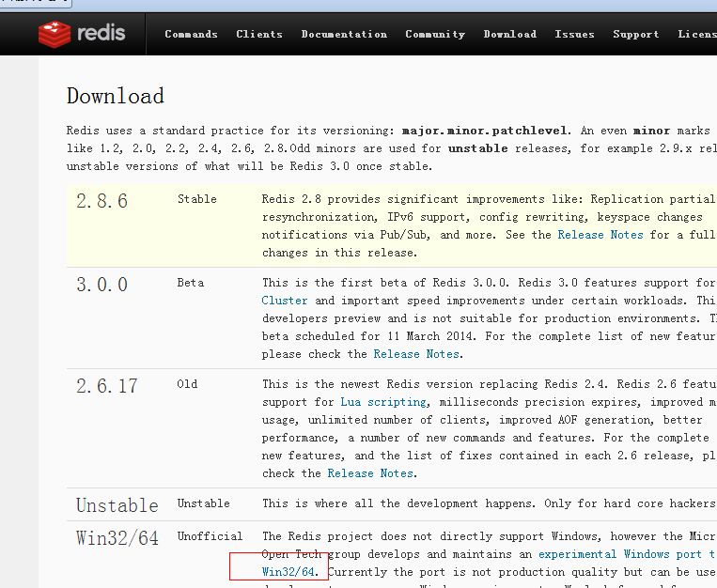
Task: Click the Download page heading
Action: (x=115, y=96)
